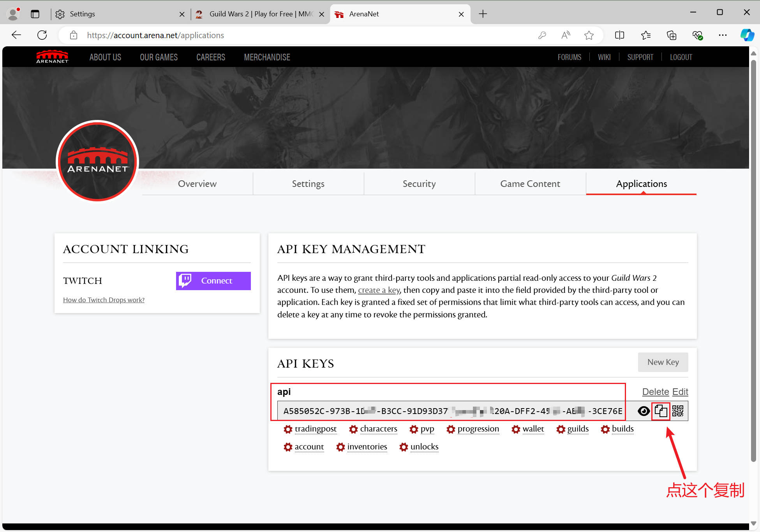The image size is (760, 532).
Task: Click the inventories permission
Action: pyautogui.click(x=362, y=447)
